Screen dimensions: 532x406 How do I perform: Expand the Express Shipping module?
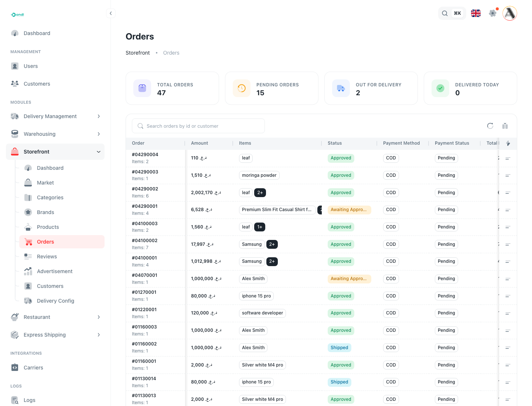55,335
